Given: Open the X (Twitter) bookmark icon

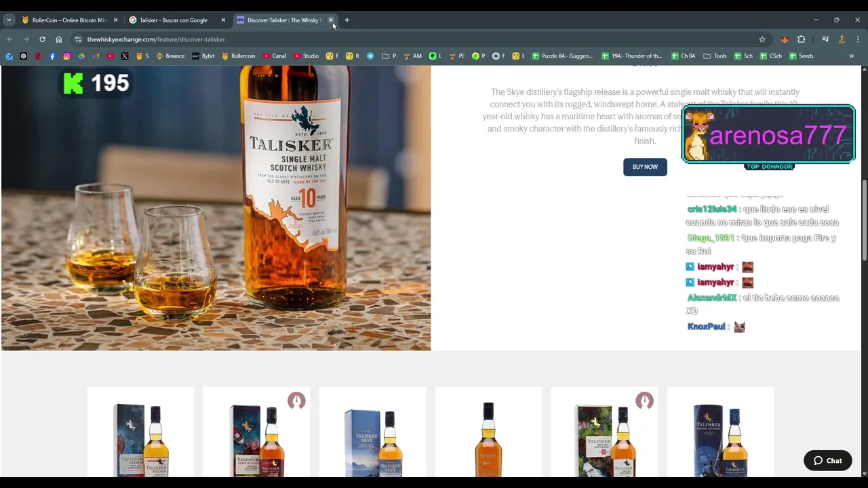Looking at the screenshot, I should (x=125, y=56).
